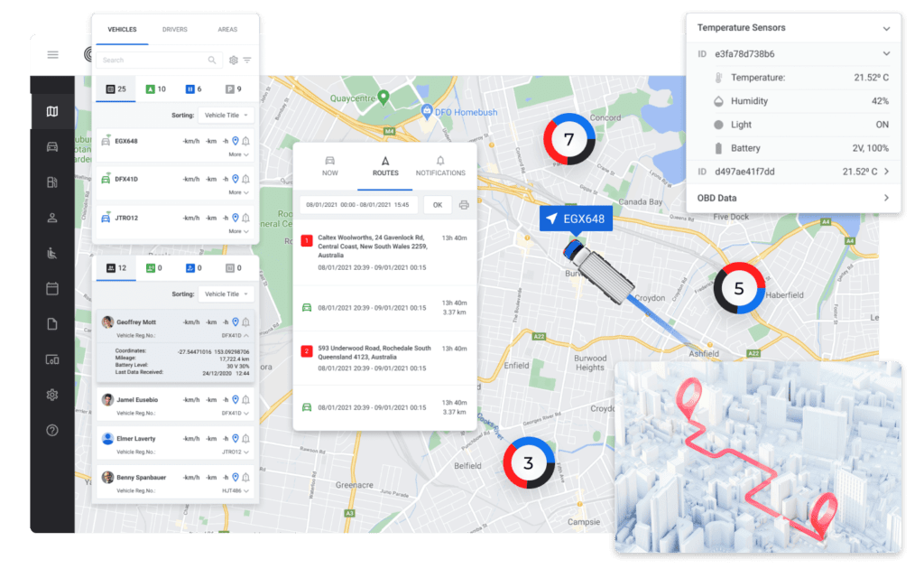Expand More details for EGX648
The height and width of the screenshot is (578, 924).
click(x=238, y=154)
